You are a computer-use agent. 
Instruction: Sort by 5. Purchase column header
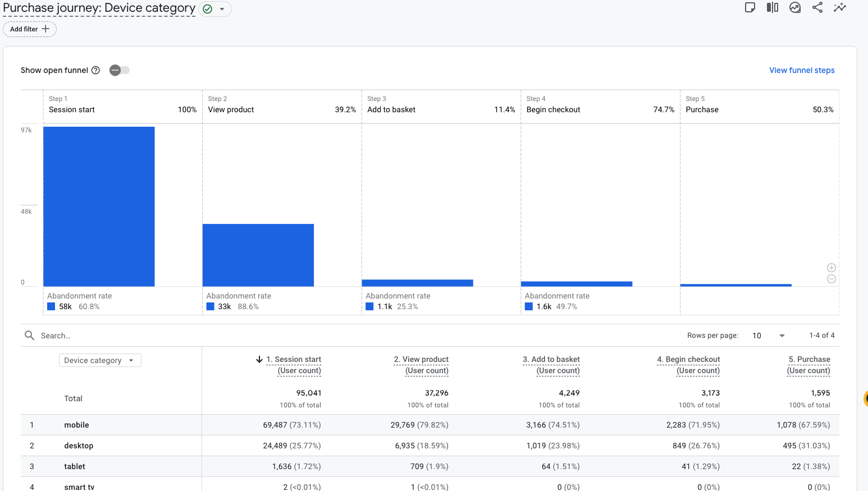[x=808, y=365]
